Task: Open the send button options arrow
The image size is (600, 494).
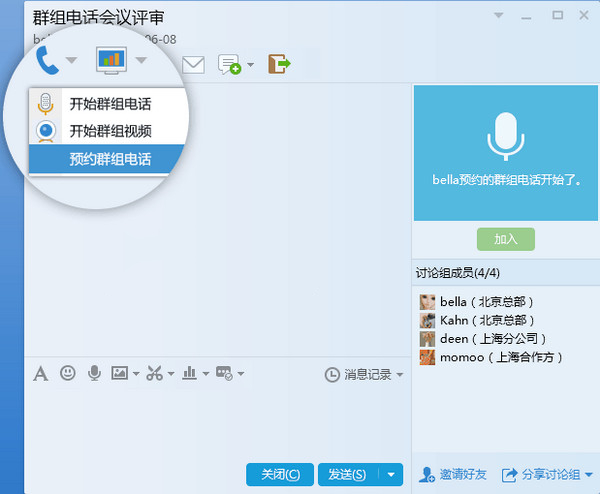Action: [392, 474]
